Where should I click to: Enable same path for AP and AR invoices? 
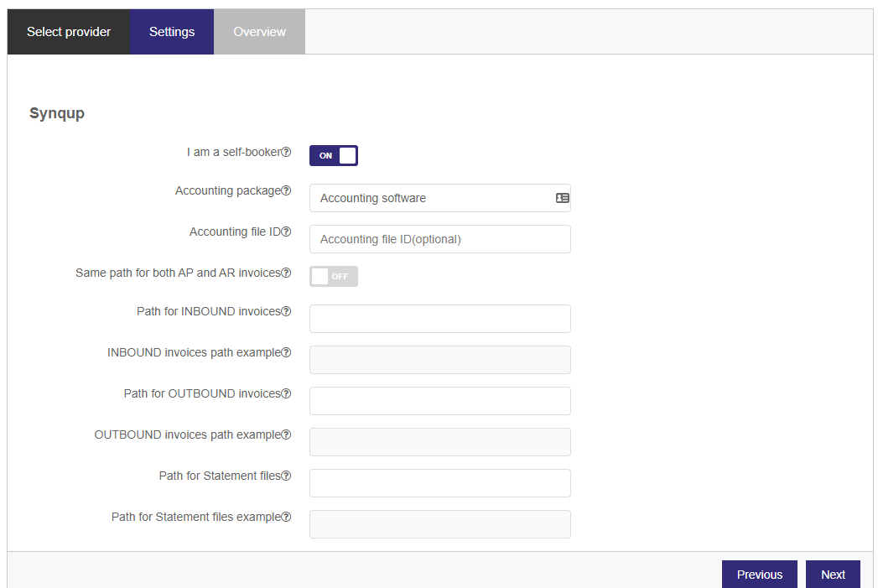pyautogui.click(x=334, y=276)
